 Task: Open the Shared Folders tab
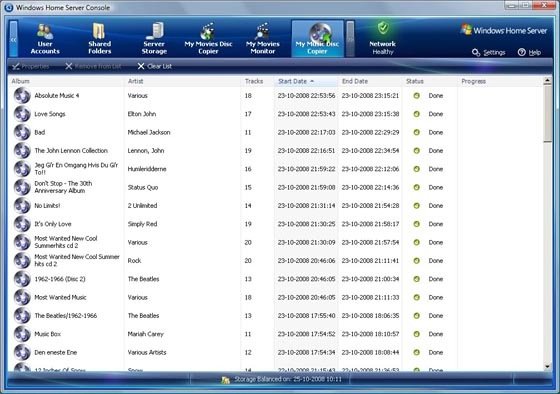coord(100,39)
